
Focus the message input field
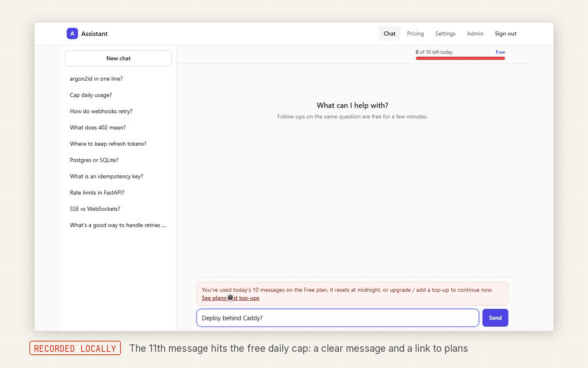click(x=338, y=318)
